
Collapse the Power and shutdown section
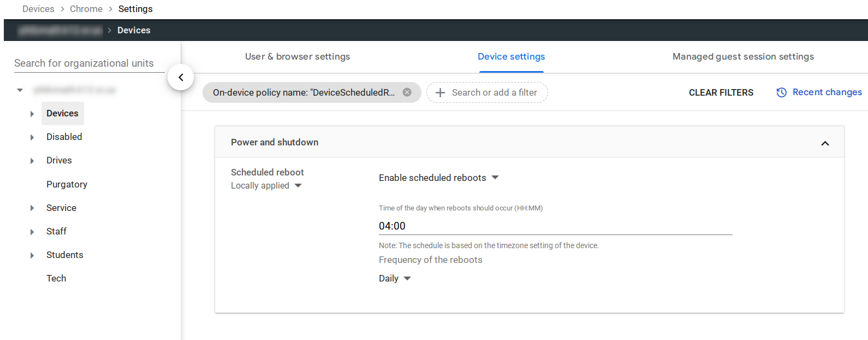[824, 143]
